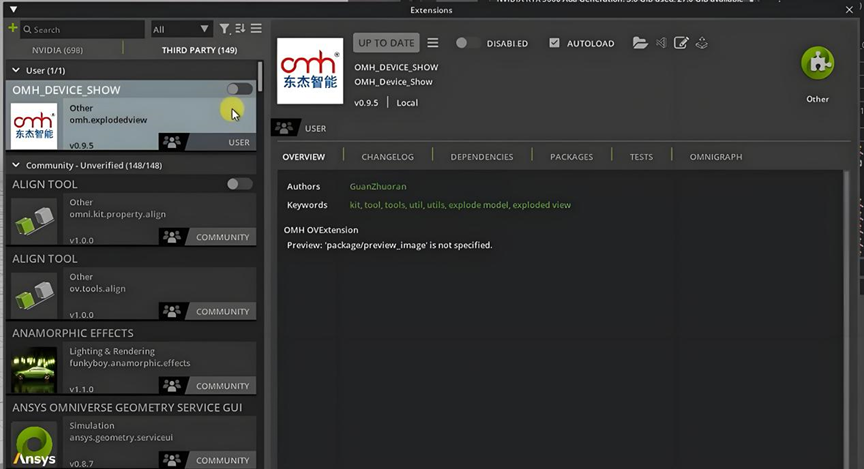864x469 pixels.
Task: Click the funkyboy.anamorphic.effects text
Action: click(x=129, y=363)
